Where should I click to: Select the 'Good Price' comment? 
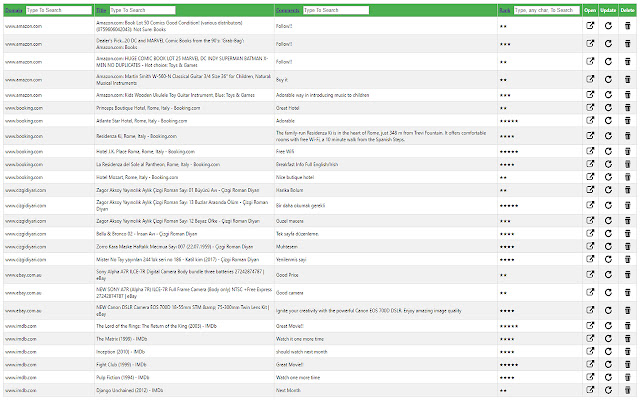(287, 275)
